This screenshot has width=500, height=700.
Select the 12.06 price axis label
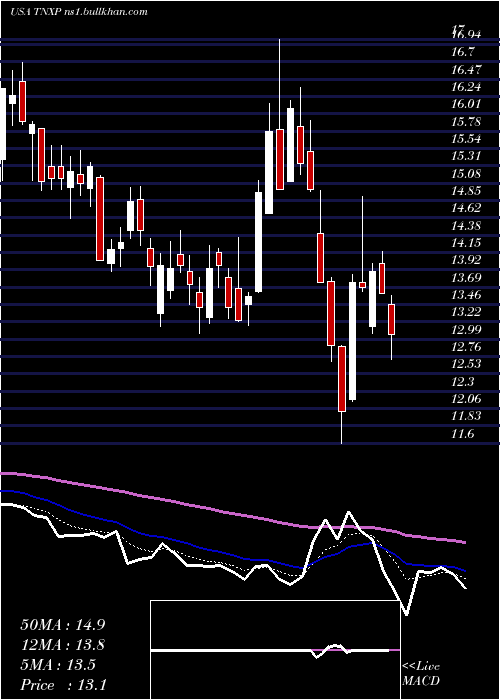coord(467,398)
